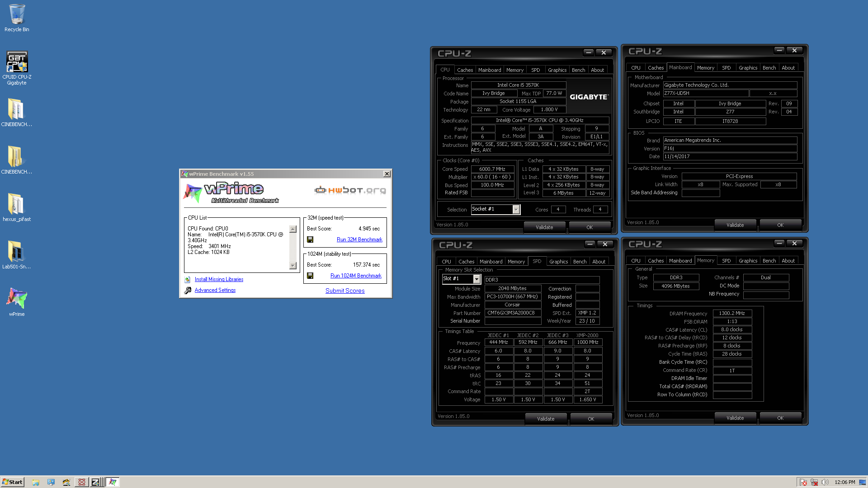Click the Multiplier value x 60.0
The width and height of the screenshot is (868, 488).
pos(492,177)
